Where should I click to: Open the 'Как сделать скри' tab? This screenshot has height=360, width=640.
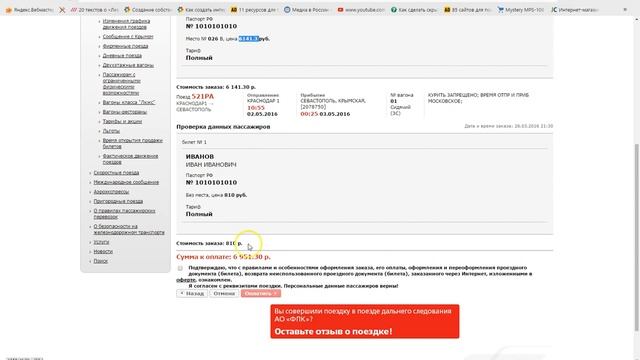click(414, 9)
